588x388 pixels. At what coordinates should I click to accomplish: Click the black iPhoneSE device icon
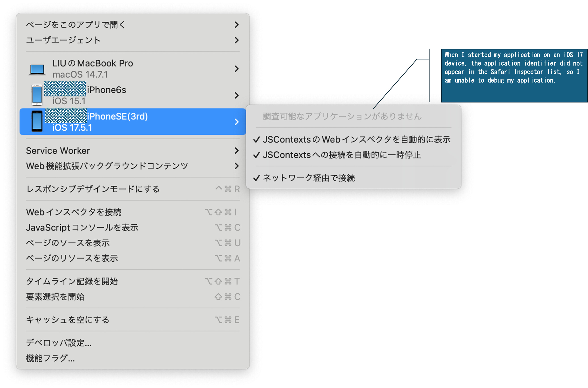click(37, 122)
